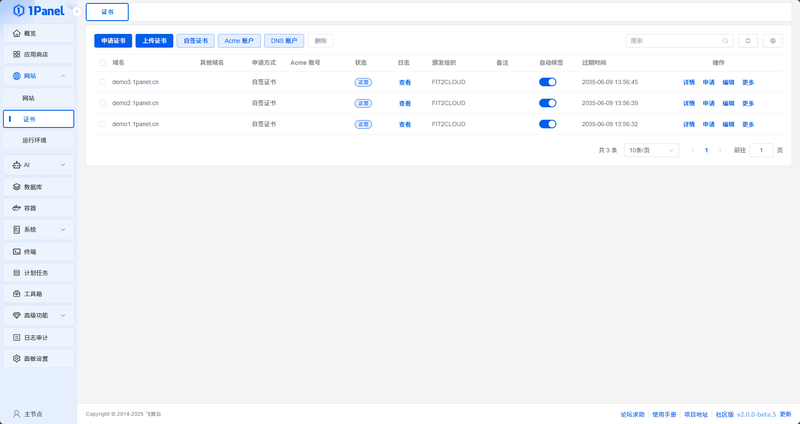Open 运行环境 submenu item
This screenshot has height=424, width=800.
(39, 140)
